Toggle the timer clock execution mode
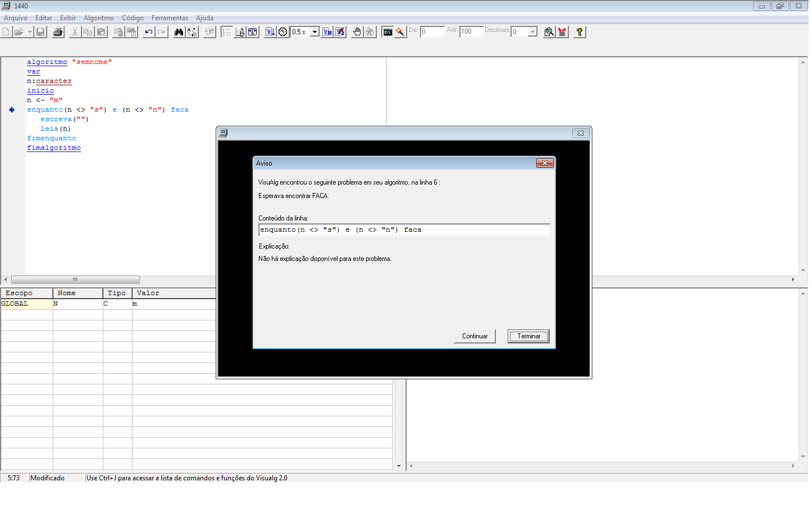This screenshot has width=812, height=505. click(x=283, y=32)
